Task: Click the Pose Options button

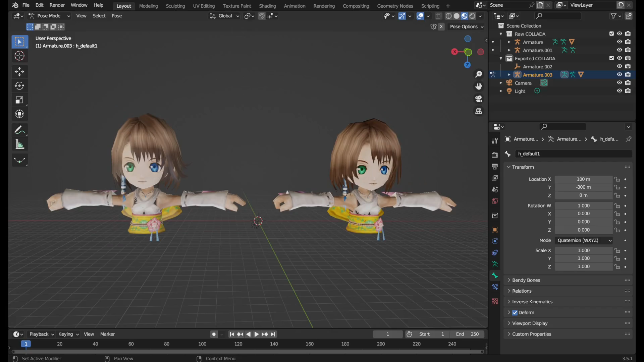Action: click(x=466, y=26)
